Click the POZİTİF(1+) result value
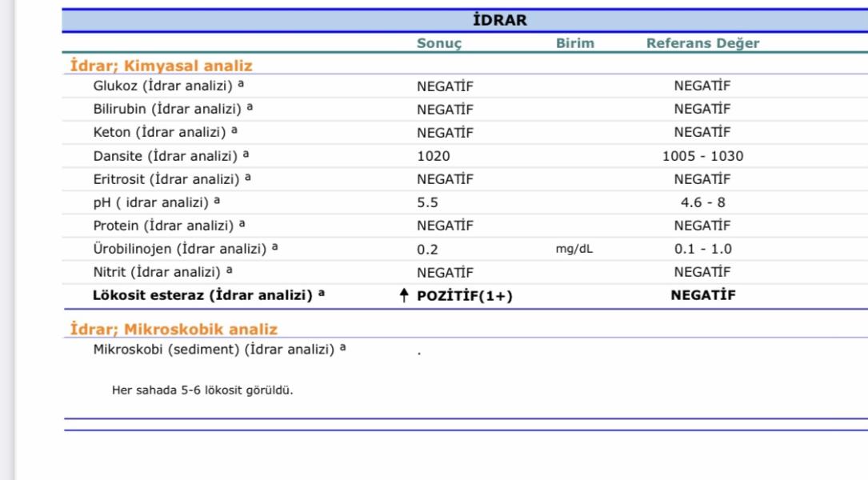868x480 pixels. pyautogui.click(x=465, y=296)
